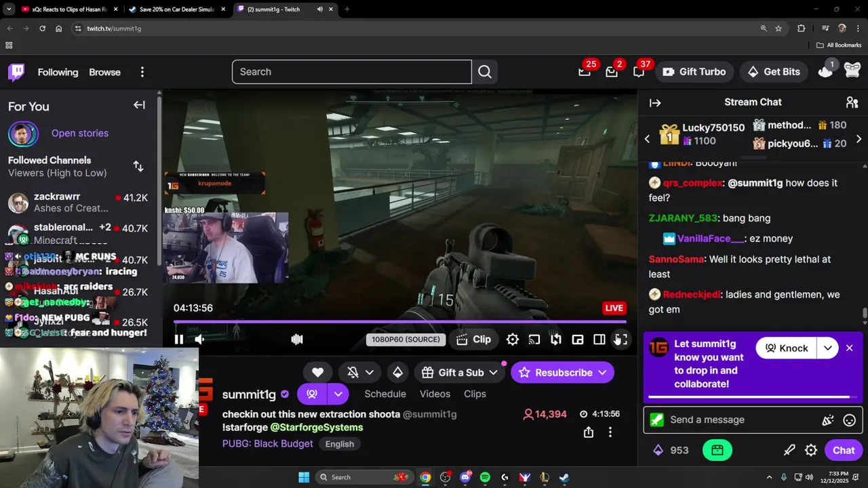Open Windows Start menu

click(x=304, y=477)
